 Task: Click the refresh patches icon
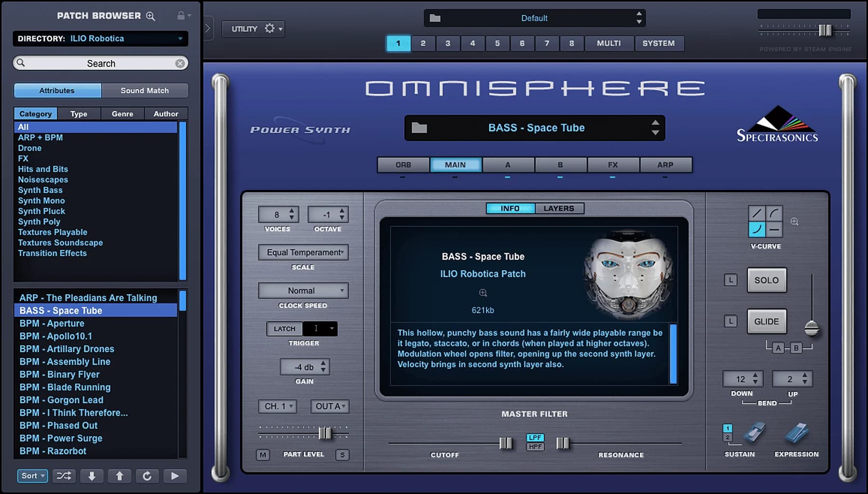coord(148,476)
